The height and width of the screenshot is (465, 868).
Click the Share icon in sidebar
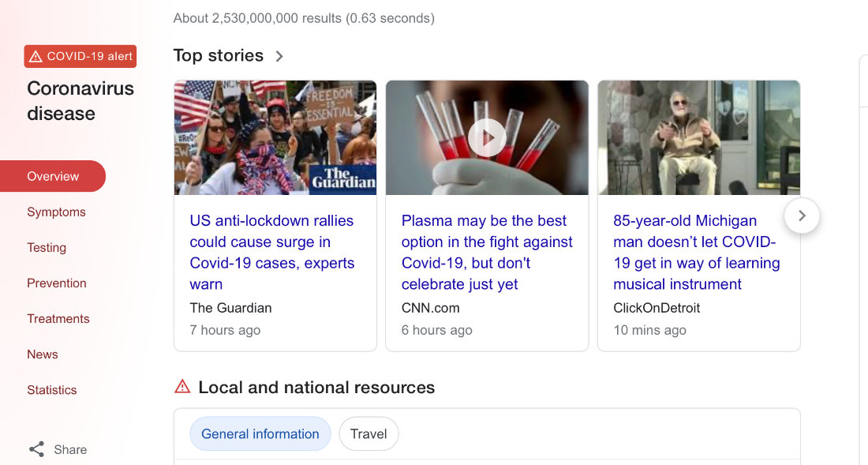pyautogui.click(x=36, y=449)
